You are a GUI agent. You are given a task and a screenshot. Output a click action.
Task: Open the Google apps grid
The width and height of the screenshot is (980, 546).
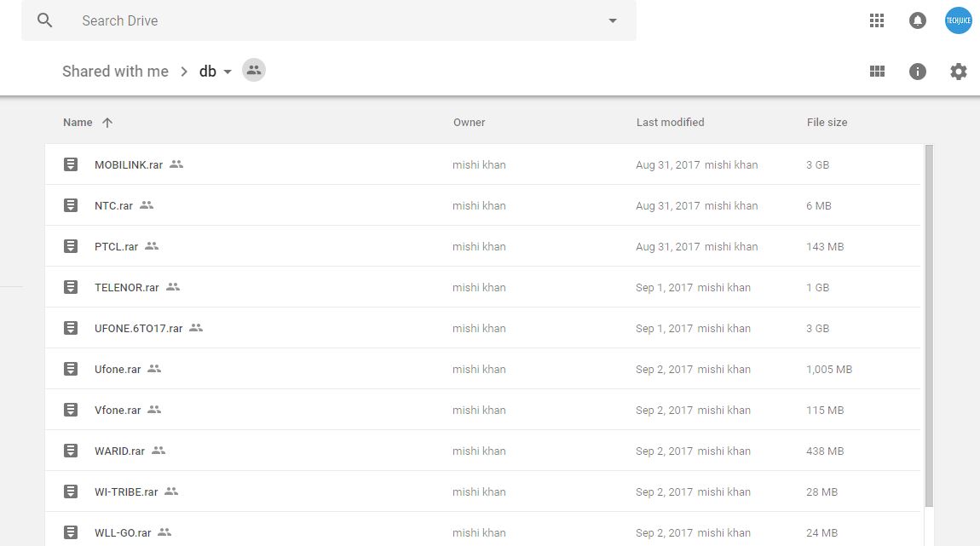[x=877, y=20]
